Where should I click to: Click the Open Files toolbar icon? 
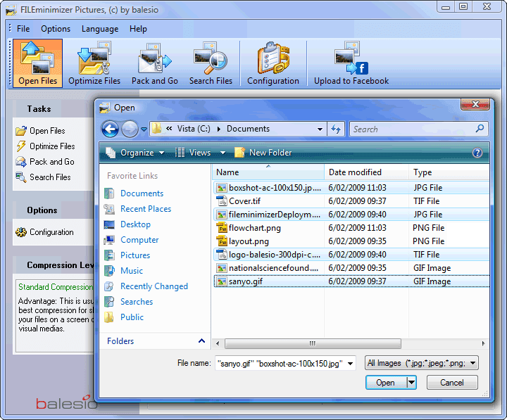point(37,63)
